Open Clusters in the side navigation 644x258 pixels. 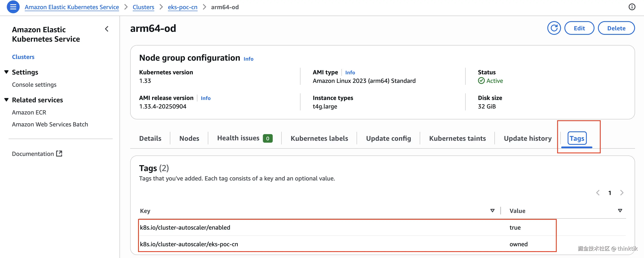(x=23, y=57)
